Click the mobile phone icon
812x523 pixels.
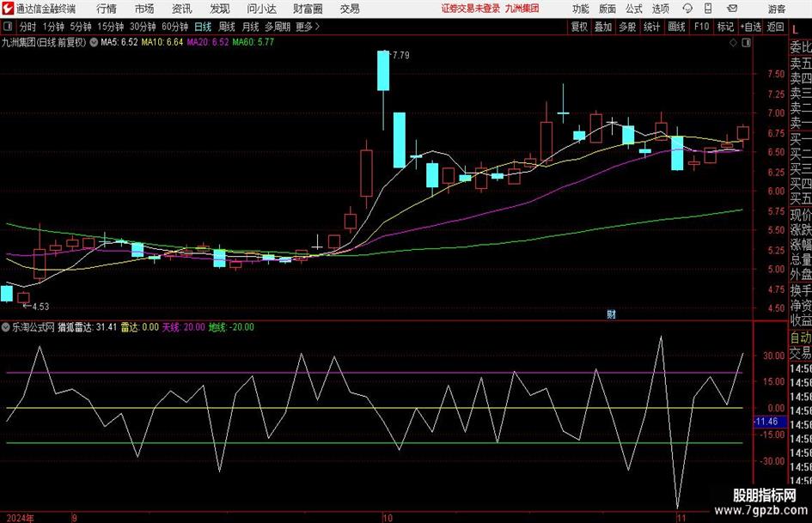[x=708, y=9]
